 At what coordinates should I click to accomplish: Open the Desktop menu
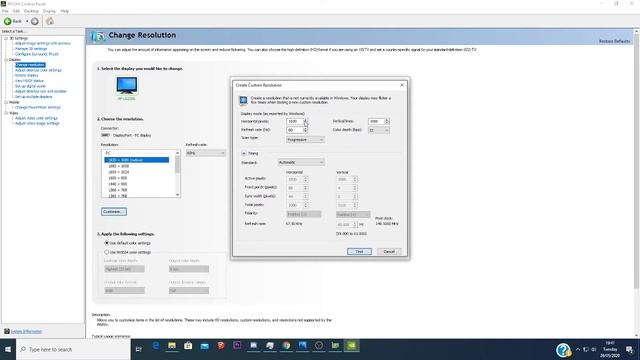[31, 11]
